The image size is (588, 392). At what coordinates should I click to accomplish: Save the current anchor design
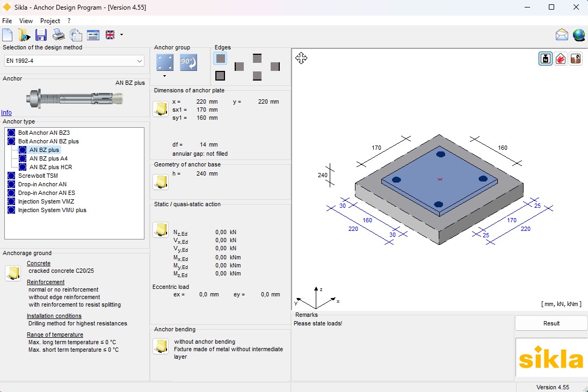41,34
